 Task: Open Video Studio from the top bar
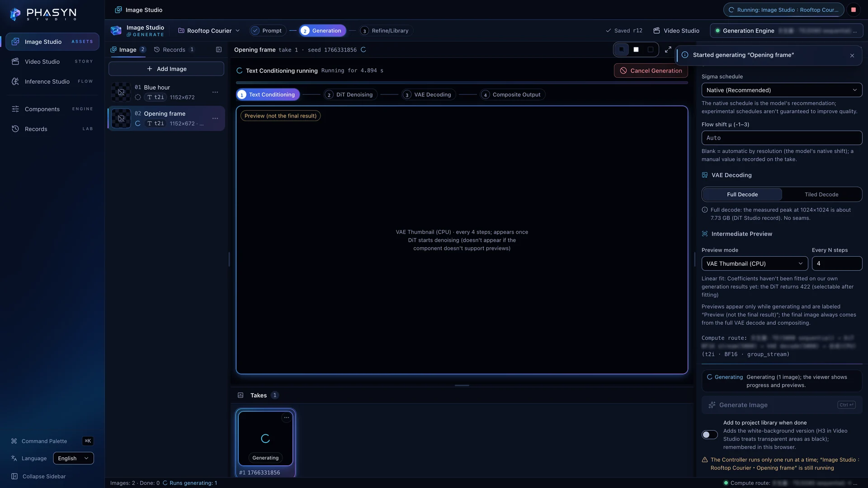[676, 31]
